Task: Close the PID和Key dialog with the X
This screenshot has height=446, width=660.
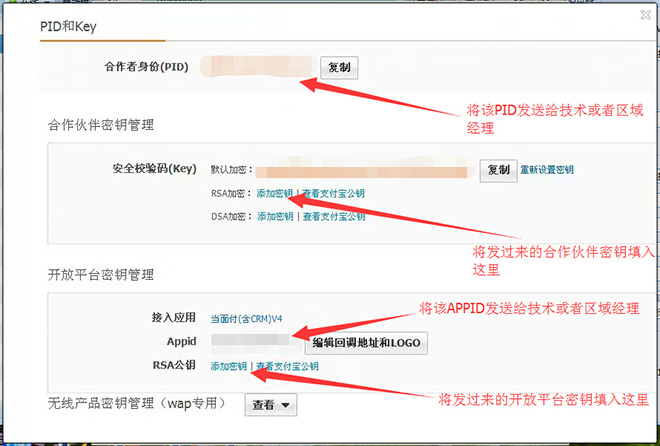Action: point(646,15)
